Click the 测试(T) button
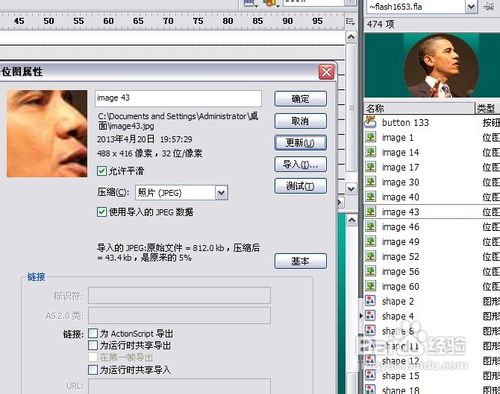Viewport: 500px width, 394px height. [300, 186]
